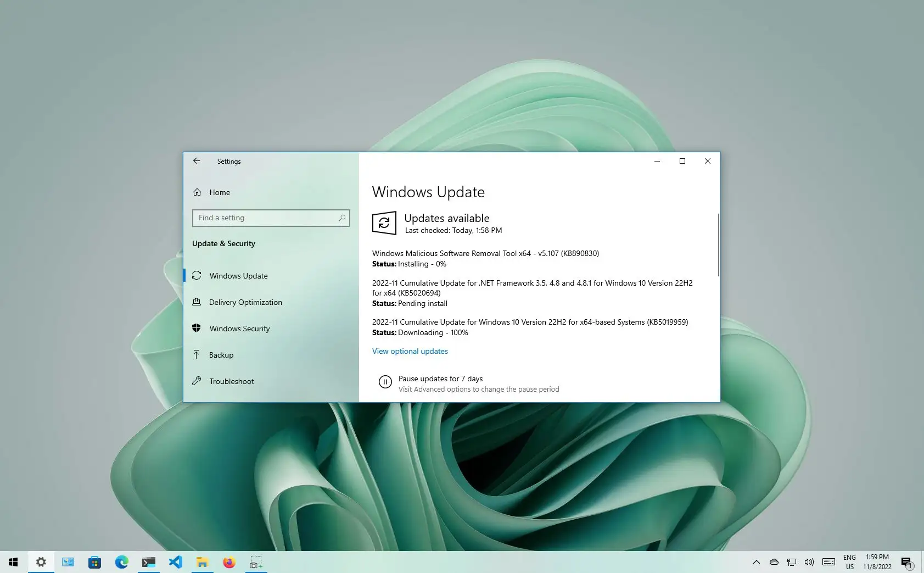Click the Find a setting search box

(x=271, y=218)
